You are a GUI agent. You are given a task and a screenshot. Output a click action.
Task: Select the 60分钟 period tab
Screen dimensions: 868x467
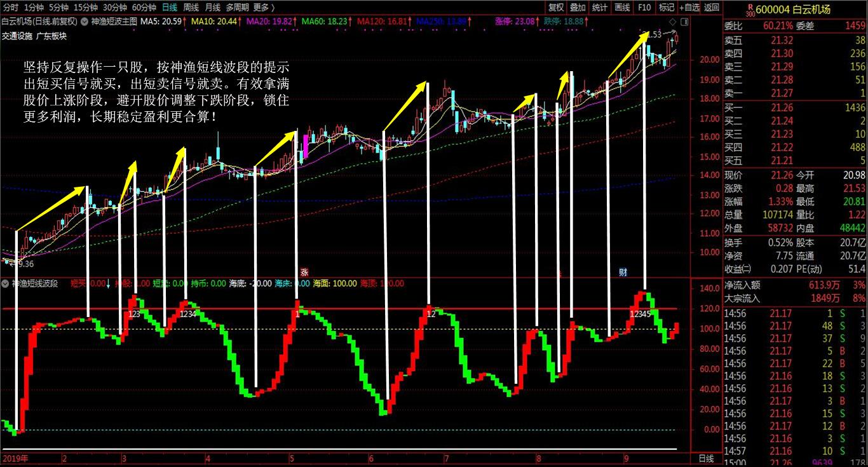144,7
